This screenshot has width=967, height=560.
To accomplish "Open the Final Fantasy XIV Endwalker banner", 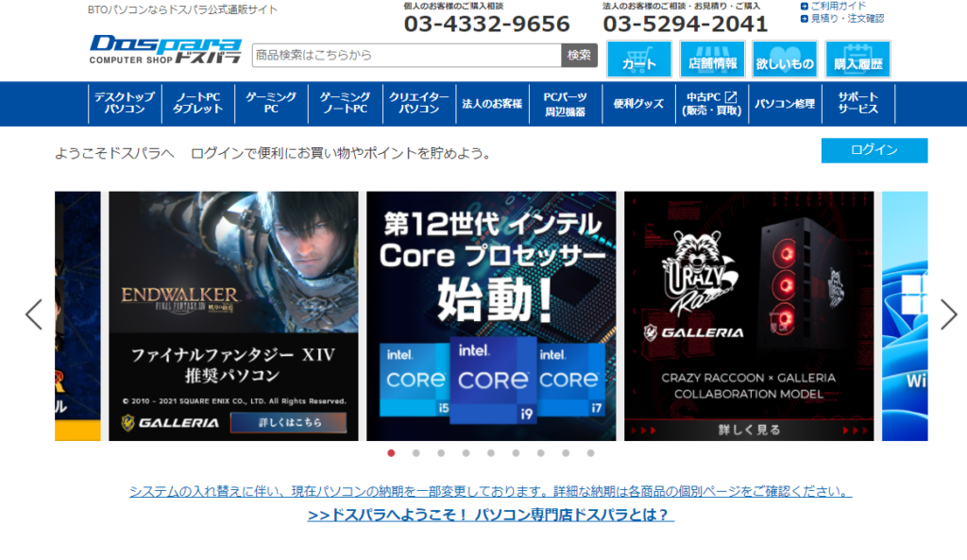I will (x=233, y=315).
